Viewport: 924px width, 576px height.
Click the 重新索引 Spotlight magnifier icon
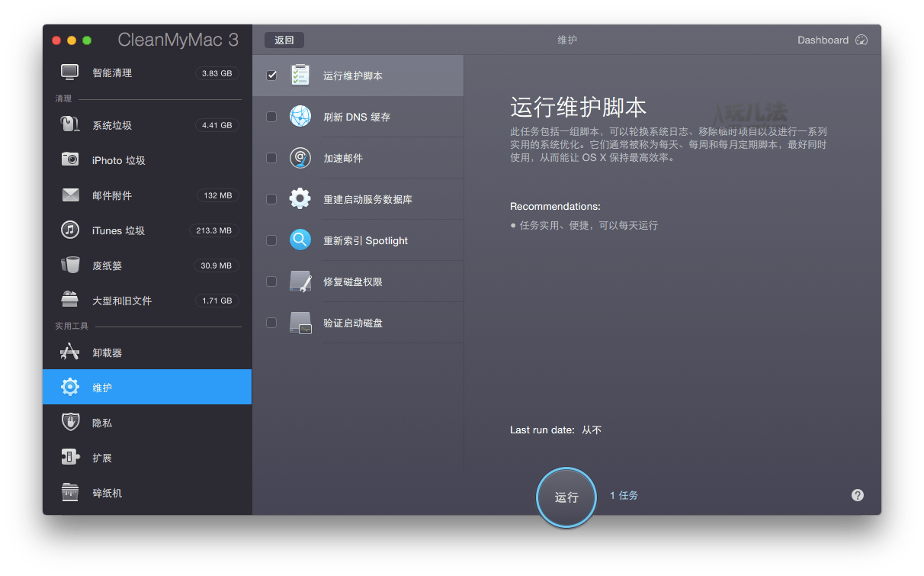pos(300,240)
